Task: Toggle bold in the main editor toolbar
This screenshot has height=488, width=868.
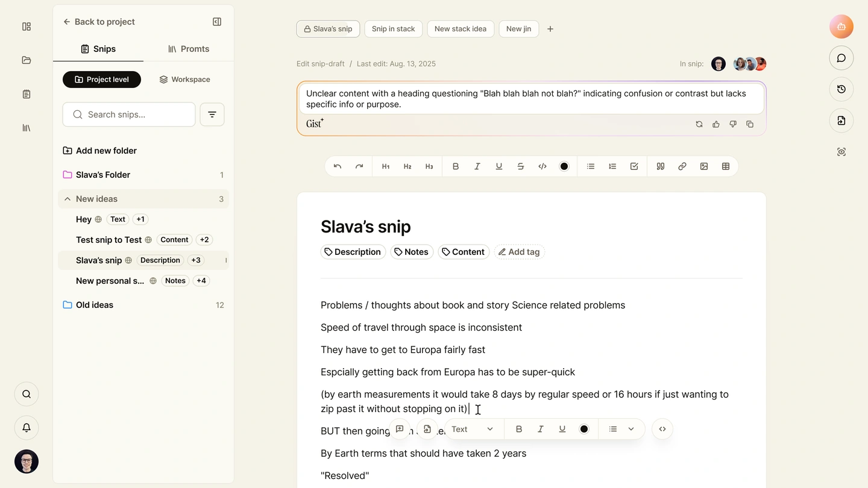Action: (x=456, y=166)
